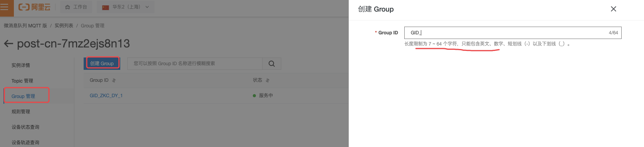Sort by 状态 column icon
The height and width of the screenshot is (147, 644).
click(x=267, y=80)
